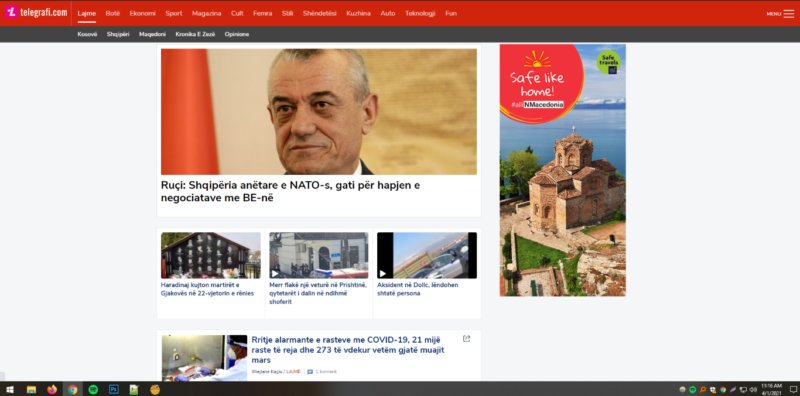Screen dimensions: 800x396
Task: Open the Botë section
Action: pyautogui.click(x=113, y=13)
